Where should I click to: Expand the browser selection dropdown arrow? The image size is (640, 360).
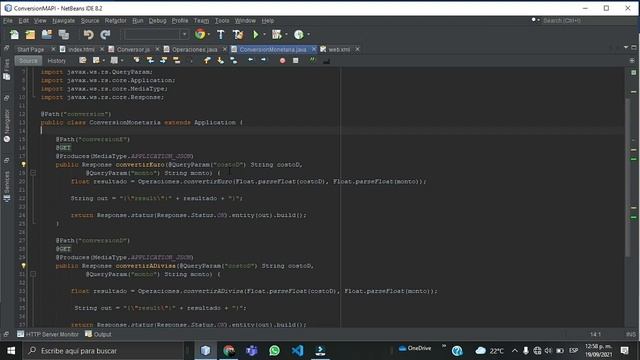pos(209,35)
